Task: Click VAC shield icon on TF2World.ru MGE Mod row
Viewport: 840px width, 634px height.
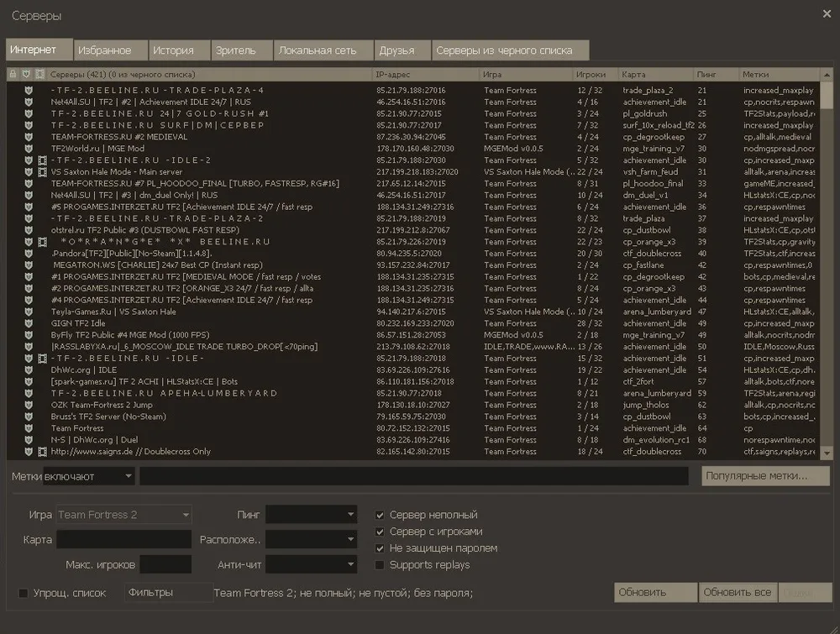Action: pos(28,149)
